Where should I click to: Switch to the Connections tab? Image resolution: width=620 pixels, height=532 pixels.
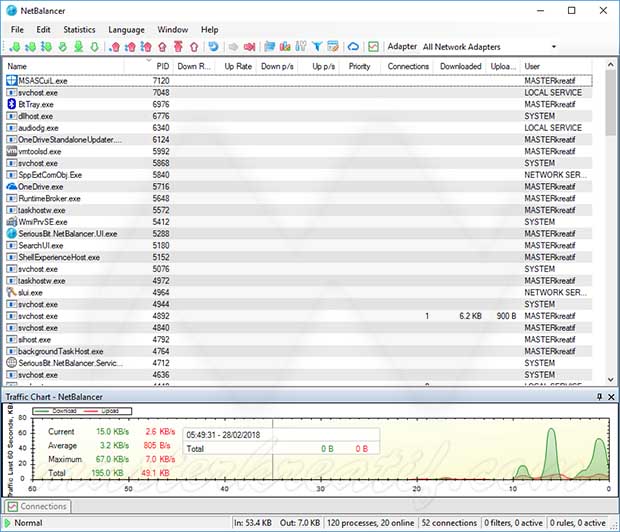click(x=38, y=506)
